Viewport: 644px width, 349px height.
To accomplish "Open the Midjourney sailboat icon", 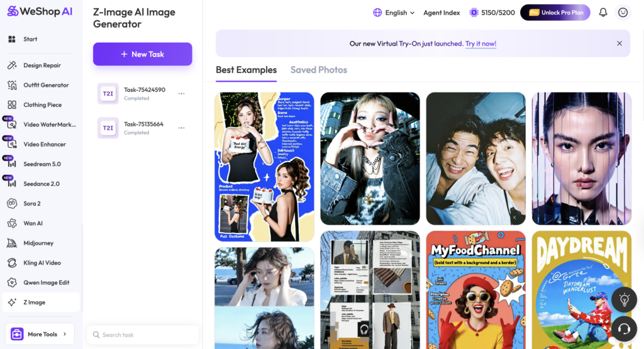I will pos(12,243).
